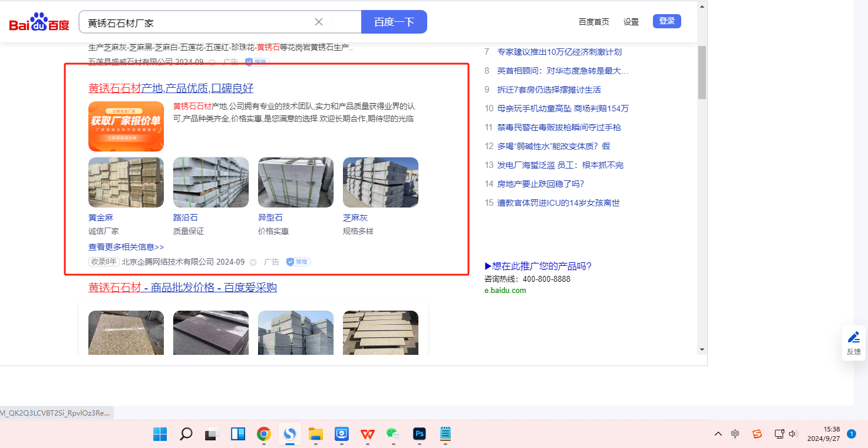Screen dimensions: 868x448
Task: Open WPS Office from the taskbar
Action: click(368, 434)
